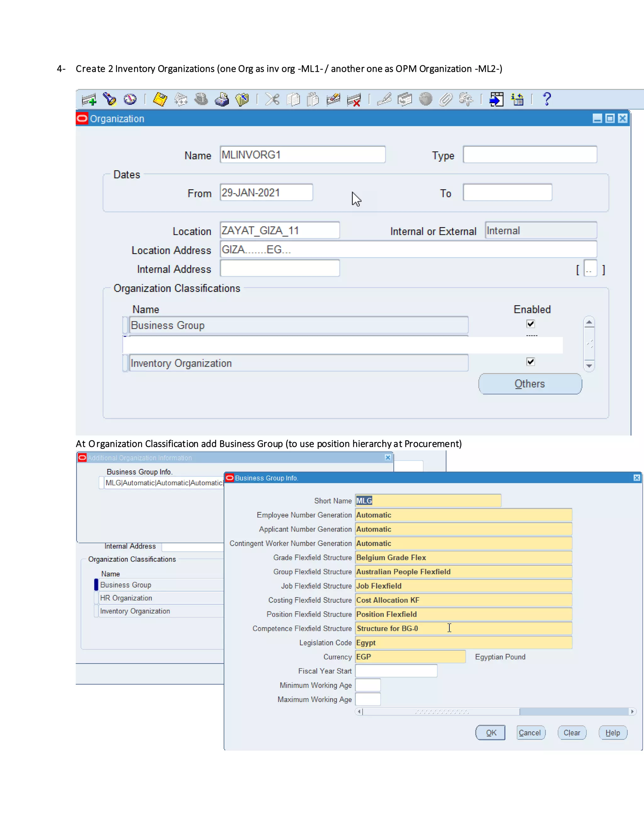Click the Delete Record red X icon
Screen dimensions: 644x833
[x=354, y=100]
